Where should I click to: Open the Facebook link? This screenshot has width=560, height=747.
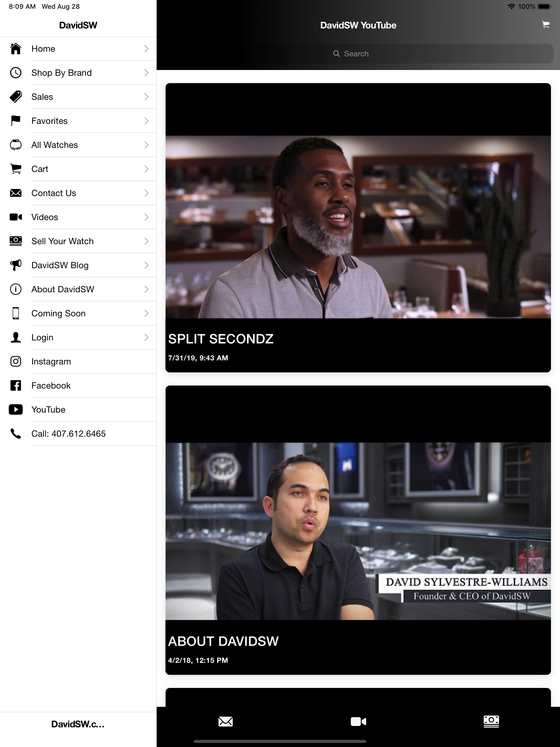pyautogui.click(x=78, y=385)
